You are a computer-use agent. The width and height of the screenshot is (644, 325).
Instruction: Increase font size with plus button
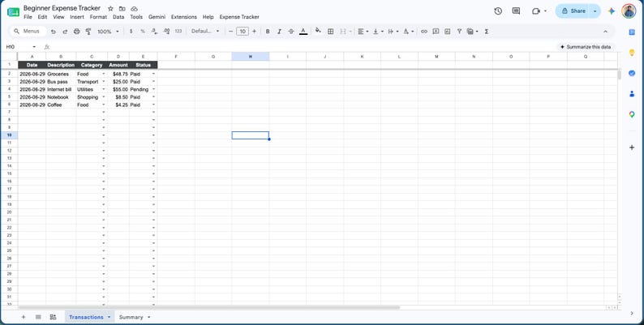pyautogui.click(x=254, y=31)
